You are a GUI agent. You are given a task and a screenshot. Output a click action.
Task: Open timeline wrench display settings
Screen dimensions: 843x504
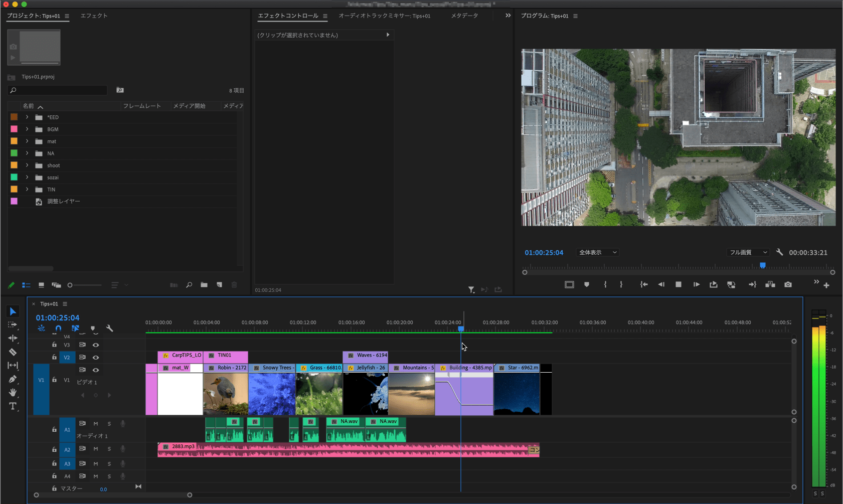pos(110,328)
